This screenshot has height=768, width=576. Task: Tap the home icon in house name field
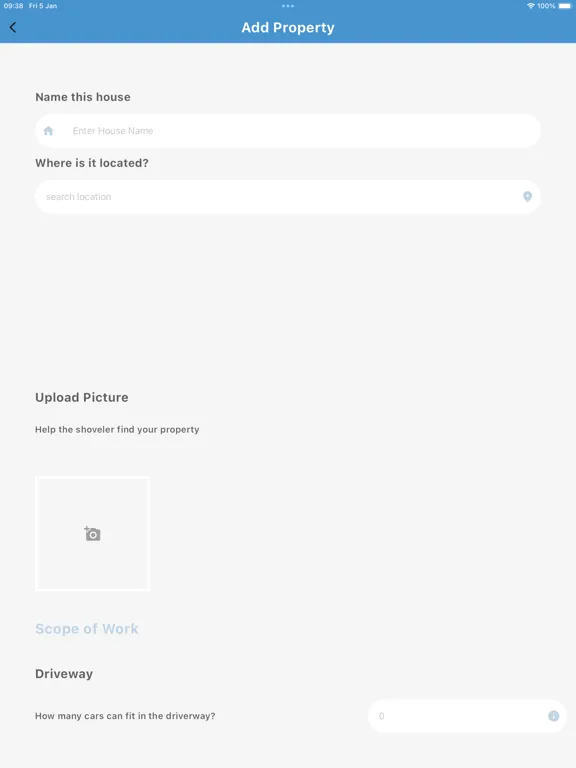pyautogui.click(x=48, y=131)
